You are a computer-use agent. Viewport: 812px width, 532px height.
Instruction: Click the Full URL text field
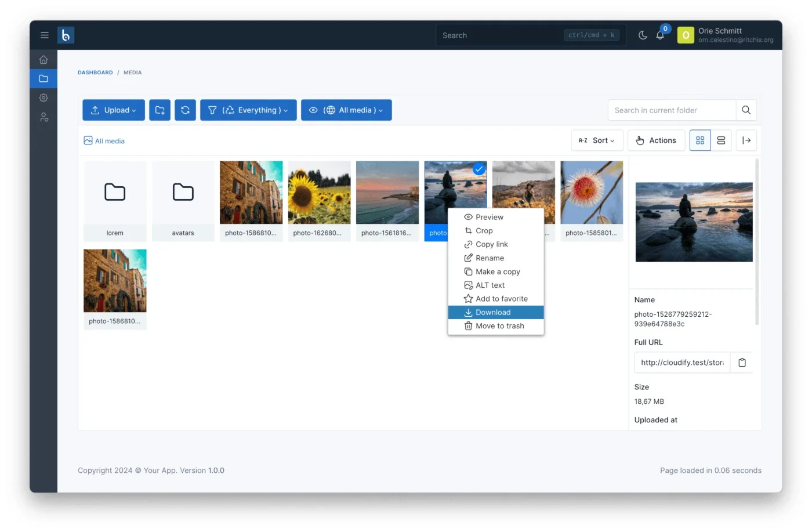tap(682, 363)
